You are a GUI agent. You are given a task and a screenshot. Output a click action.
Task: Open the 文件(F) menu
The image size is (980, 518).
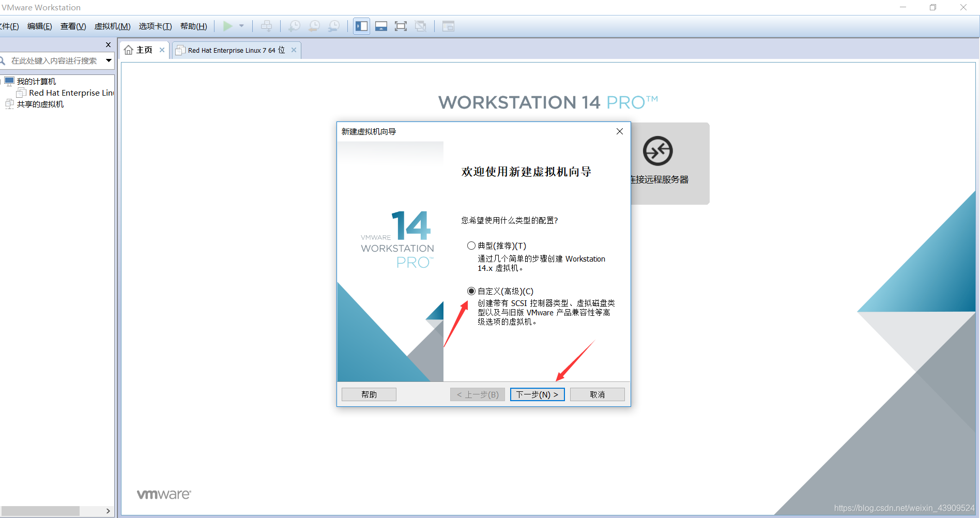coord(9,26)
